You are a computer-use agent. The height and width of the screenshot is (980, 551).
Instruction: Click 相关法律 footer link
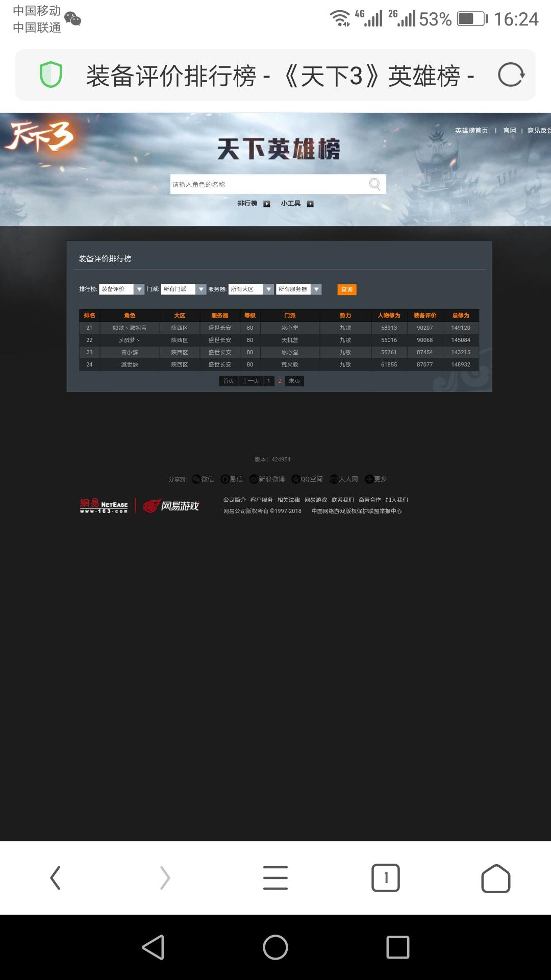(x=289, y=500)
